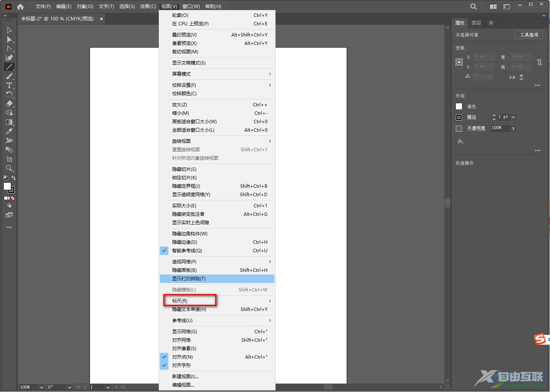550x392 pixels.
Task: Select the Pen tool
Action: click(x=9, y=58)
